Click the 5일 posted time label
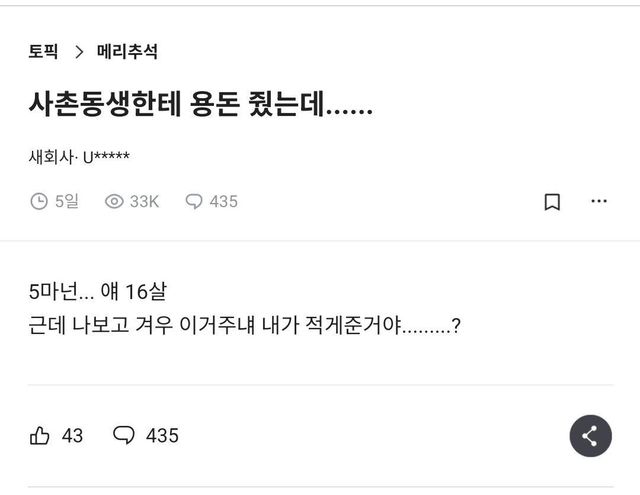The width and height of the screenshot is (640, 495). 67,201
